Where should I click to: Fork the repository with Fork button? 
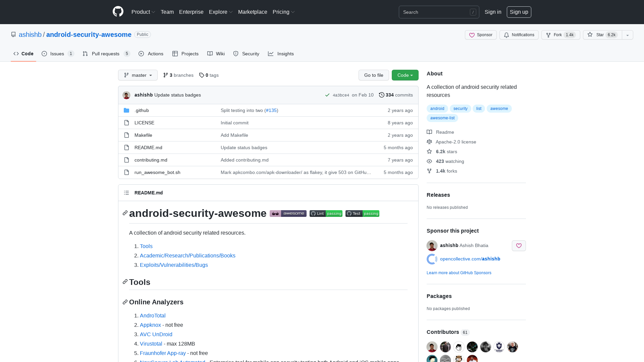point(560,35)
